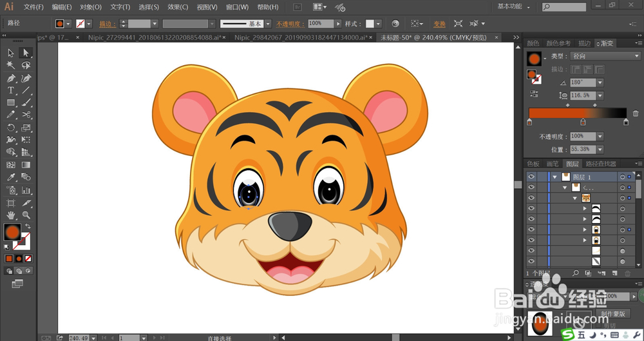
Task: Select the Artboard tool
Action: tap(11, 203)
